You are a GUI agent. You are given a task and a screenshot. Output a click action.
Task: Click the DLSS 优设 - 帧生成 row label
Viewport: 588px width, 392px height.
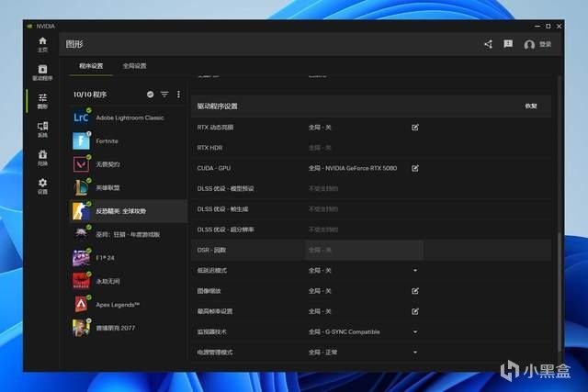coord(222,209)
